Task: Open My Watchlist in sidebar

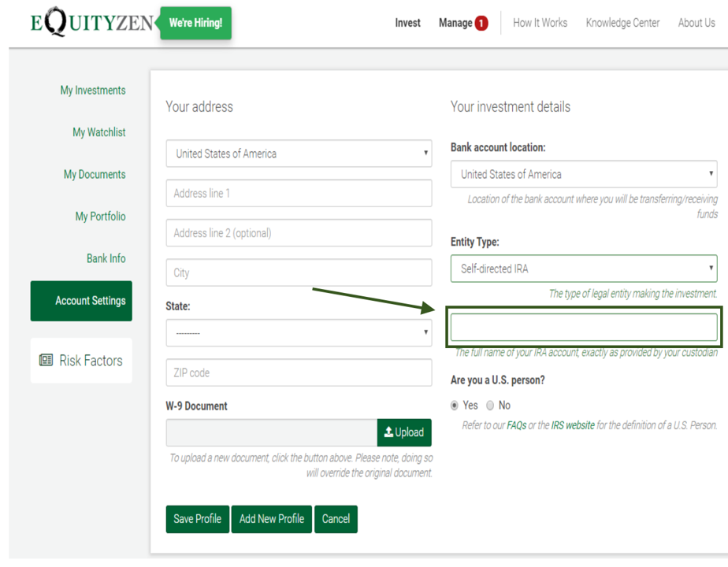Action: pyautogui.click(x=98, y=132)
